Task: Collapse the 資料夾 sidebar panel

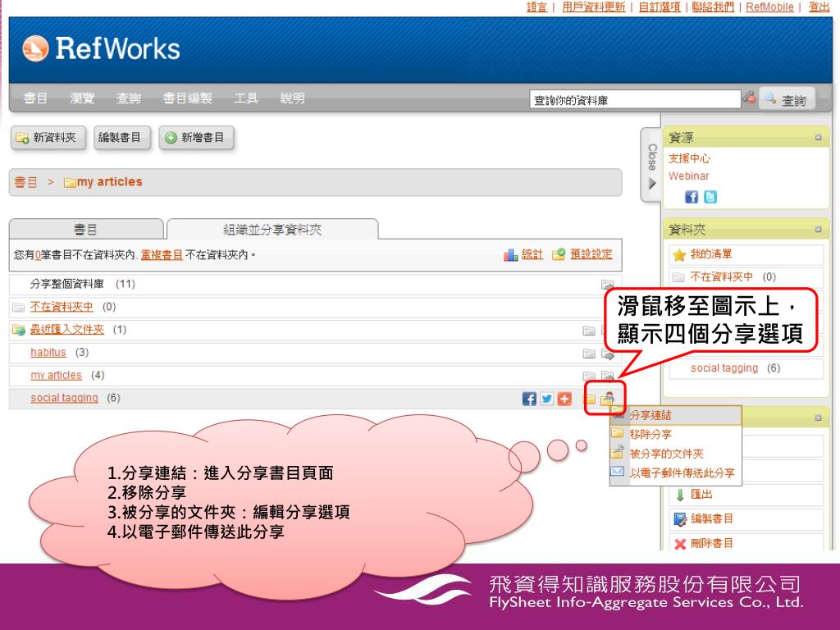Action: [818, 230]
